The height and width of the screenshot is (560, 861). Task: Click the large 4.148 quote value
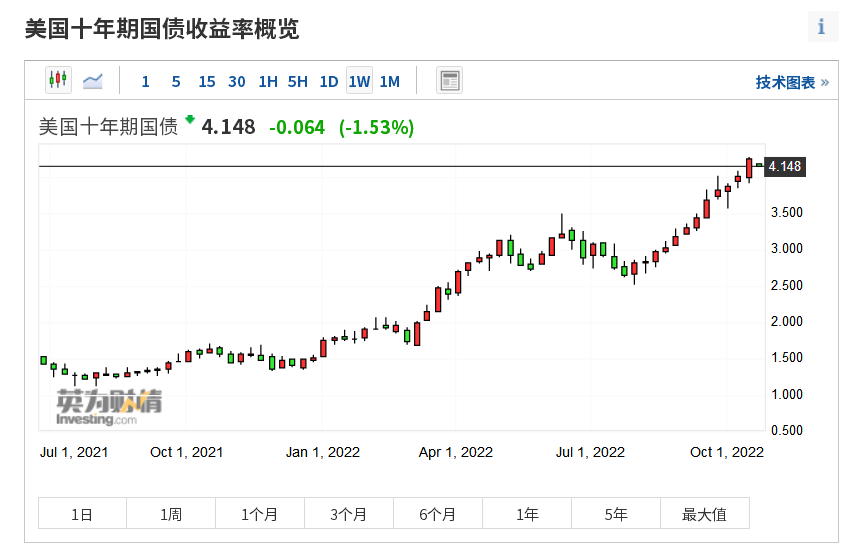click(x=228, y=127)
